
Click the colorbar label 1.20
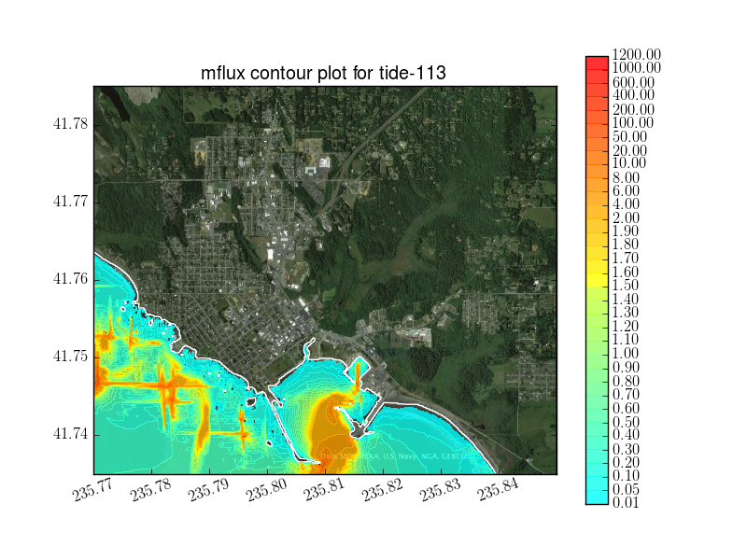[626, 327]
